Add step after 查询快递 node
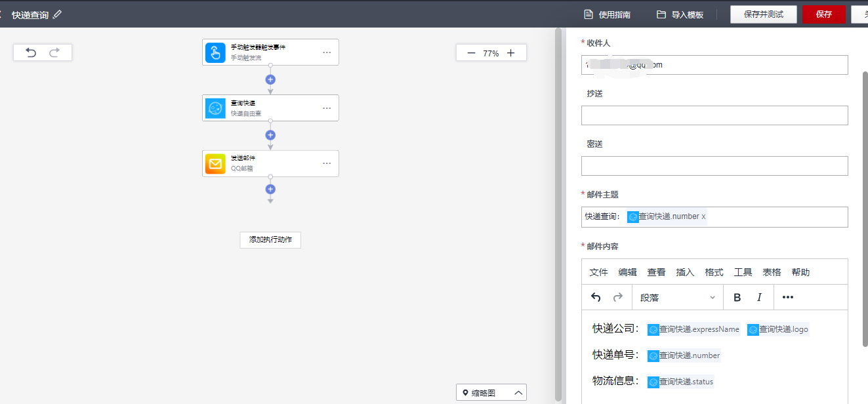Image resolution: width=868 pixels, height=404 pixels. click(x=270, y=135)
